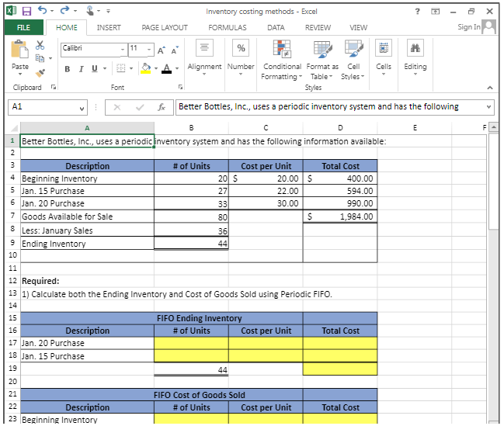This screenshot has width=504, height=426.
Task: Click the account avatar beside Sign In
Action: pyautogui.click(x=489, y=27)
